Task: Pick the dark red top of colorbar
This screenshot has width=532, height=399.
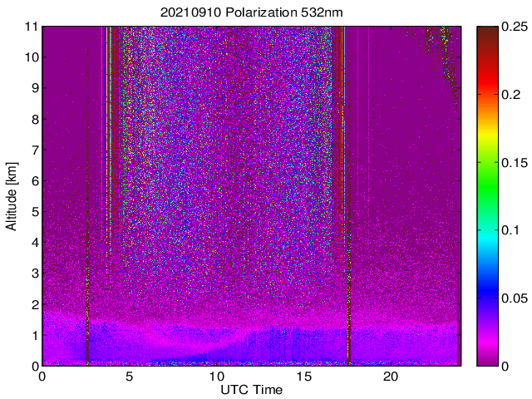Action: pyautogui.click(x=486, y=32)
